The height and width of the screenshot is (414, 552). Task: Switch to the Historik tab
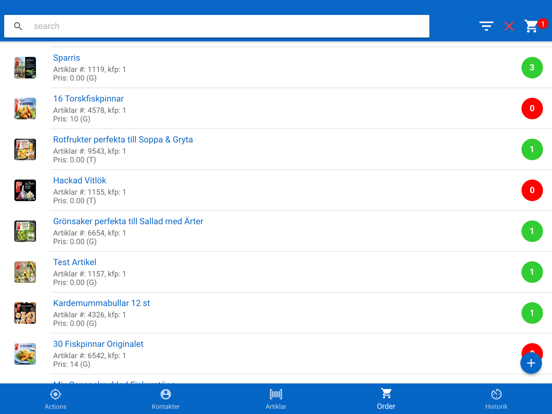click(x=496, y=399)
